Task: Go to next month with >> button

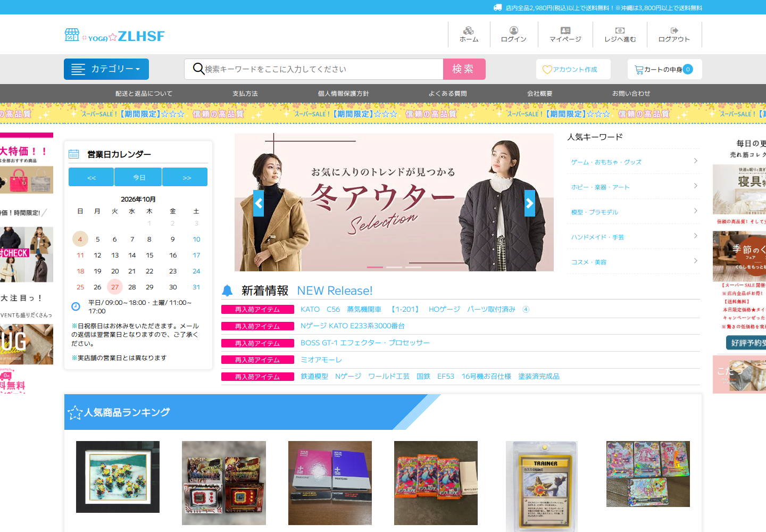Action: pyautogui.click(x=185, y=177)
